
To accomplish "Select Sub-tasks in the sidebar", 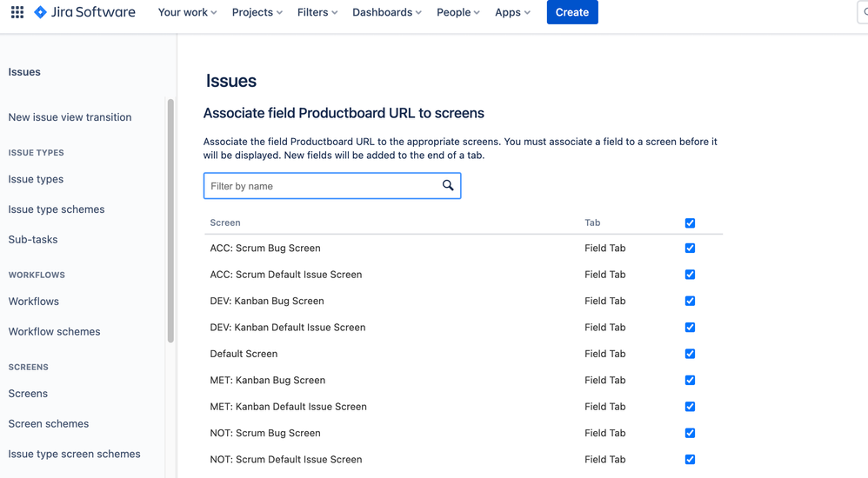I will (33, 240).
